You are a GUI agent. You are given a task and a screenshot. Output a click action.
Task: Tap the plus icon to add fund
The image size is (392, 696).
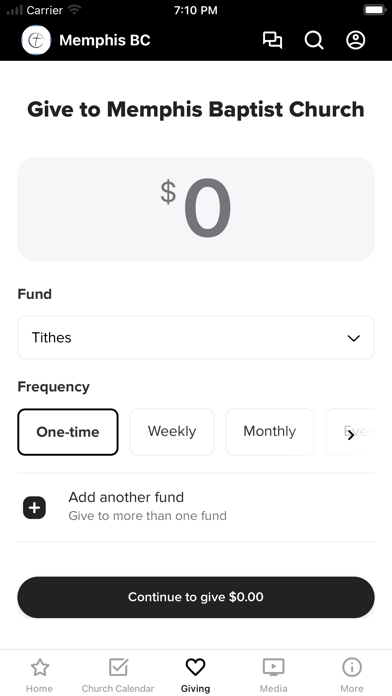35,507
